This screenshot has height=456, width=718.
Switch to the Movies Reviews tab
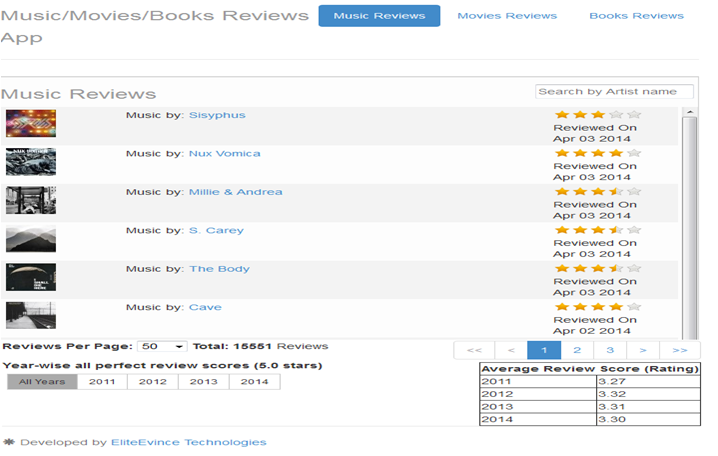click(506, 16)
